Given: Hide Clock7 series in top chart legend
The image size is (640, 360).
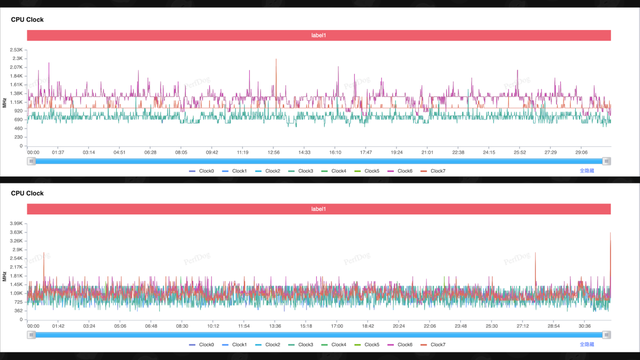Looking at the screenshot, I should point(433,171).
